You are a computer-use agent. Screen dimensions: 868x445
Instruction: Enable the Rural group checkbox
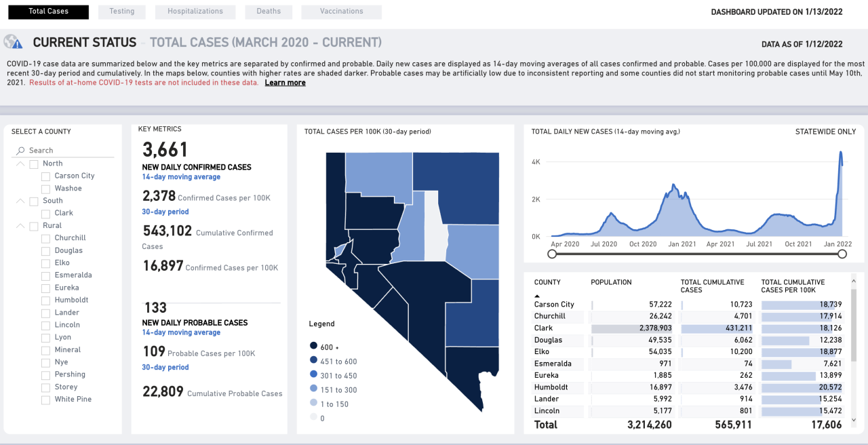pos(33,225)
